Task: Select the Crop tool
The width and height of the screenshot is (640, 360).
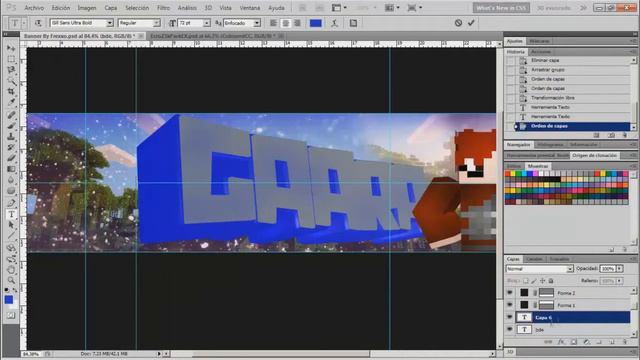Action: (11, 91)
